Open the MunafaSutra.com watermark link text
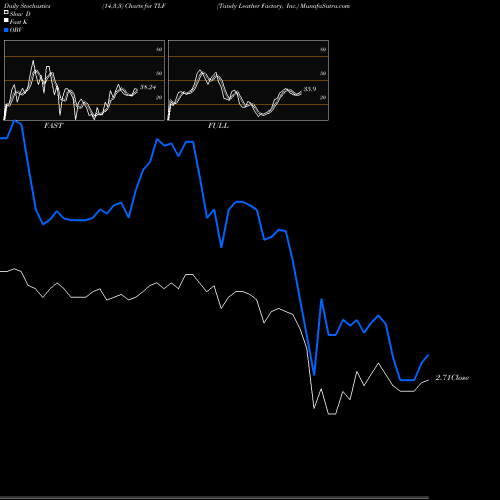This screenshot has height=500, width=500. point(325,6)
